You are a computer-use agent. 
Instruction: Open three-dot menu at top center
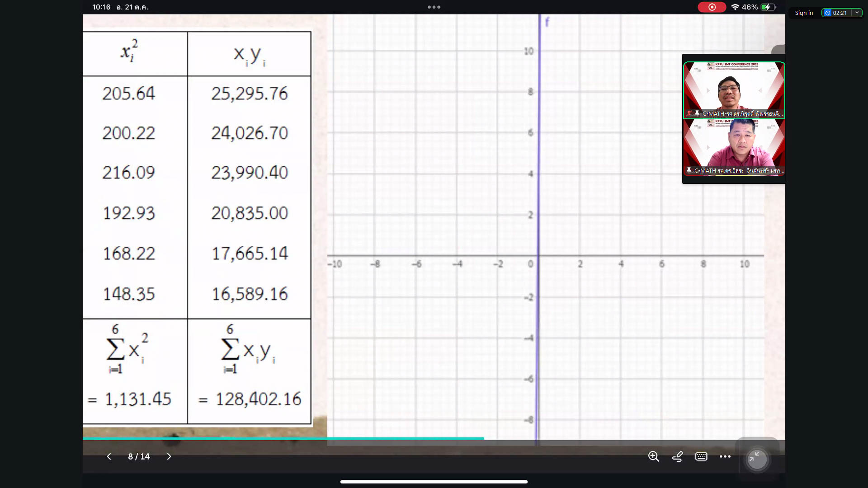pos(434,7)
